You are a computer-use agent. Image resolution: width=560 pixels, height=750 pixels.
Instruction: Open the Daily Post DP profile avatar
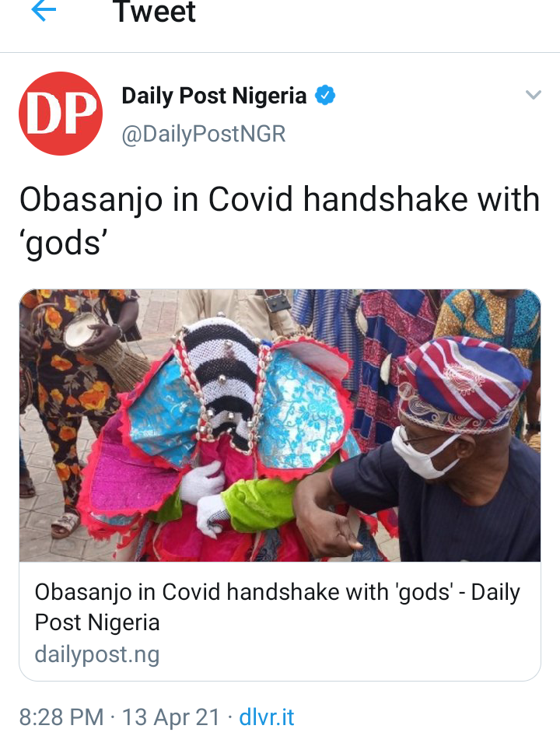[61, 114]
